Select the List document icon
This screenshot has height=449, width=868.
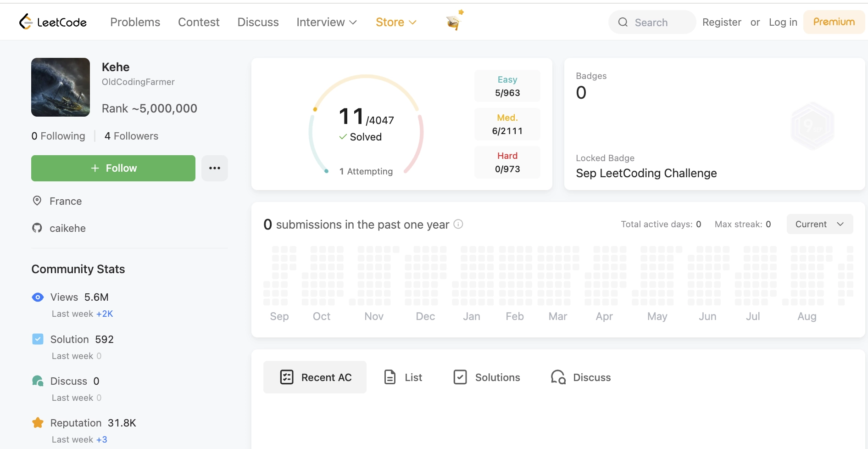click(x=390, y=377)
